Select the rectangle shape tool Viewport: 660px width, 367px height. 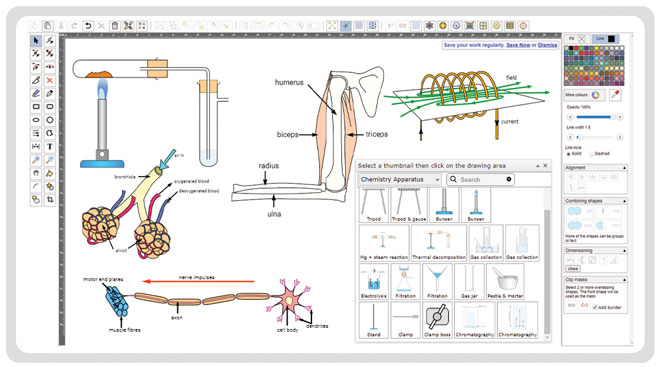[x=36, y=107]
